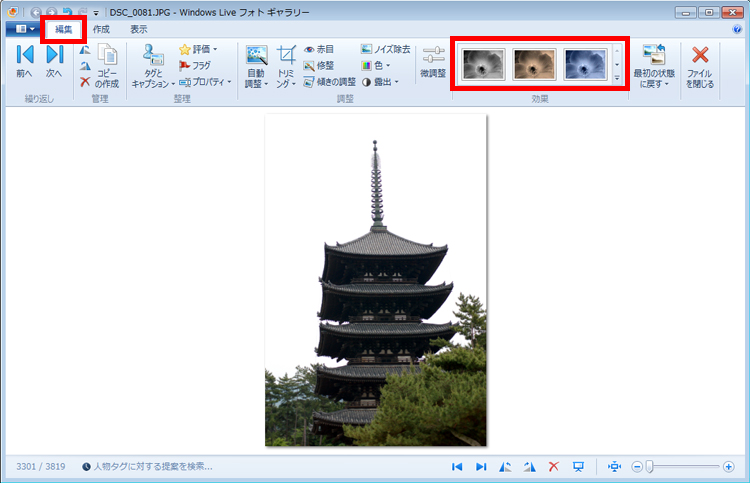Start slide show from bottom bar
The width and height of the screenshot is (750, 483).
point(578,467)
